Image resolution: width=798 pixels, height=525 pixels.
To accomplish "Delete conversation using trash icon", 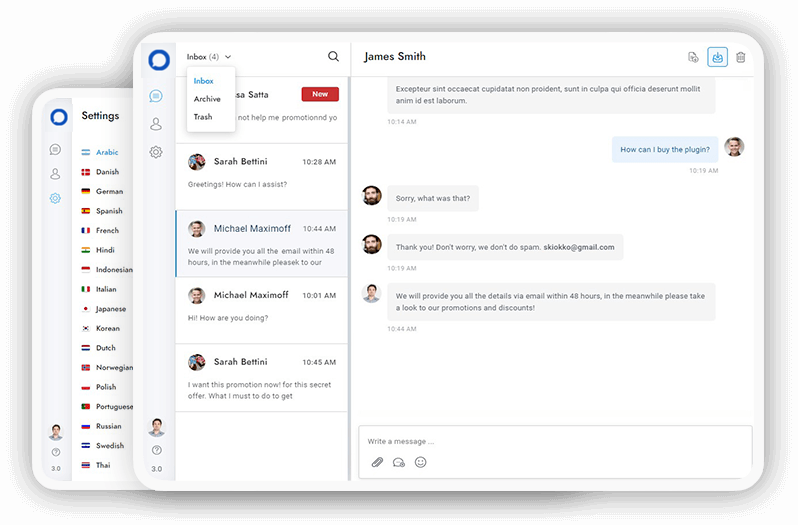I will [x=740, y=57].
